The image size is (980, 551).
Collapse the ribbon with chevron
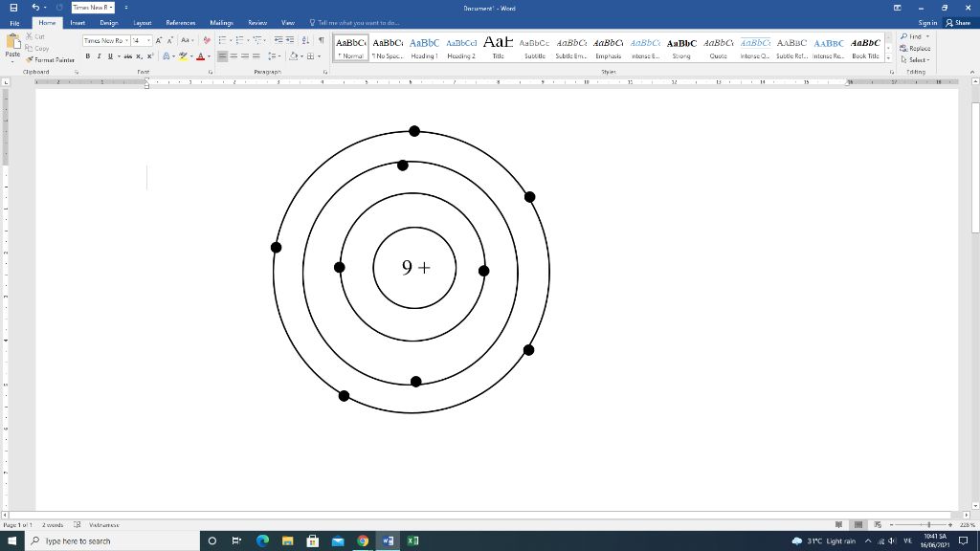click(x=972, y=73)
